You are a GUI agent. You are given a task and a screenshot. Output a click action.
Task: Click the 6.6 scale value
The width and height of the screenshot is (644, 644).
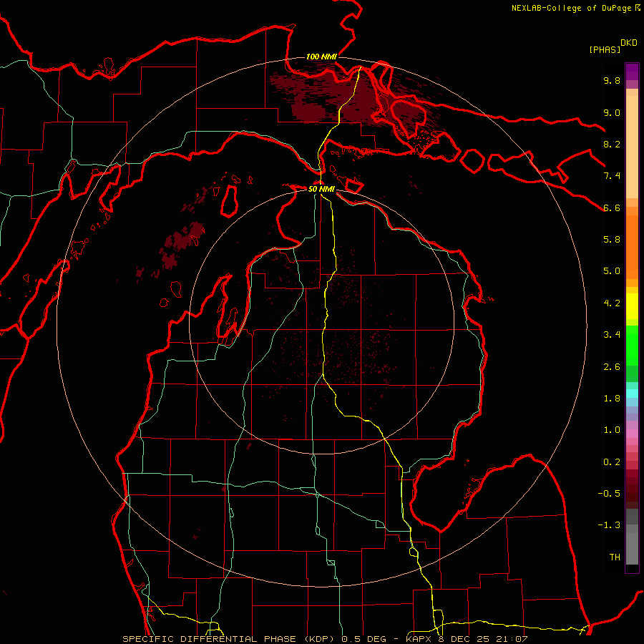[x=612, y=208]
